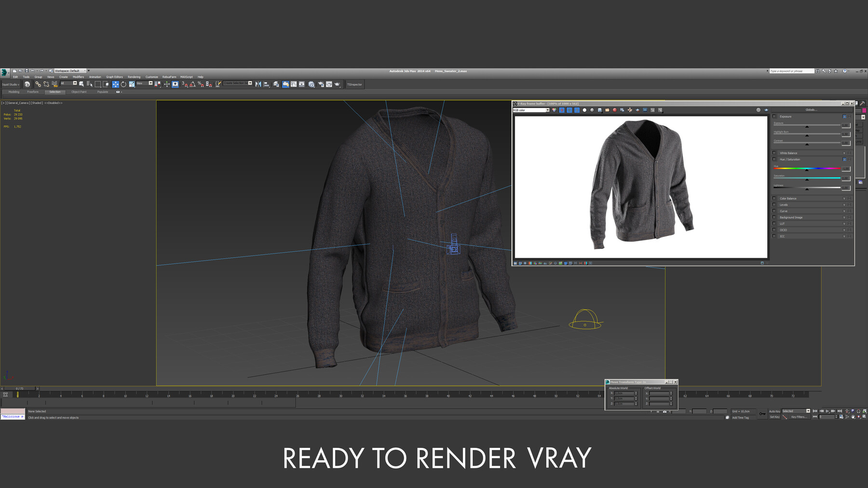This screenshot has height=488, width=868.
Task: Click the Set Key button
Action: [774, 417]
